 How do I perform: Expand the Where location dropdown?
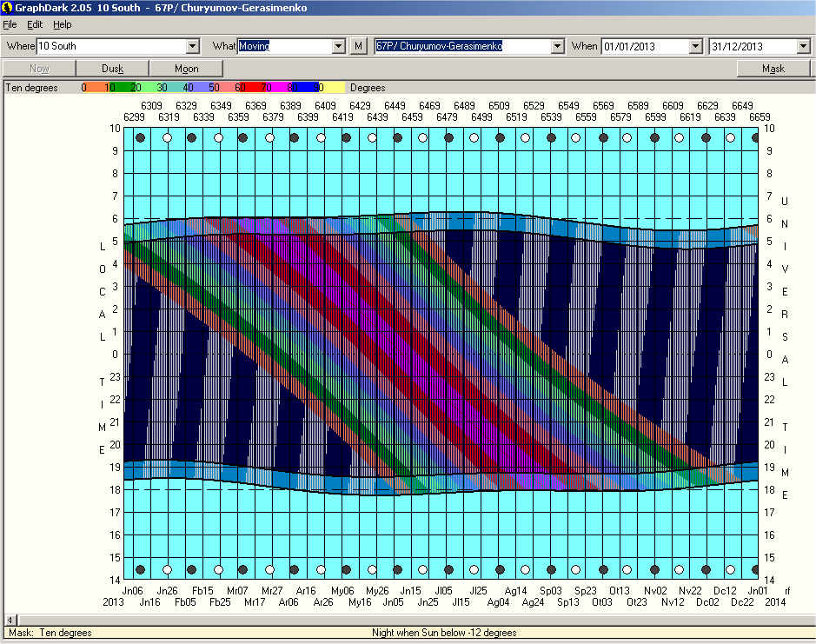click(x=193, y=46)
